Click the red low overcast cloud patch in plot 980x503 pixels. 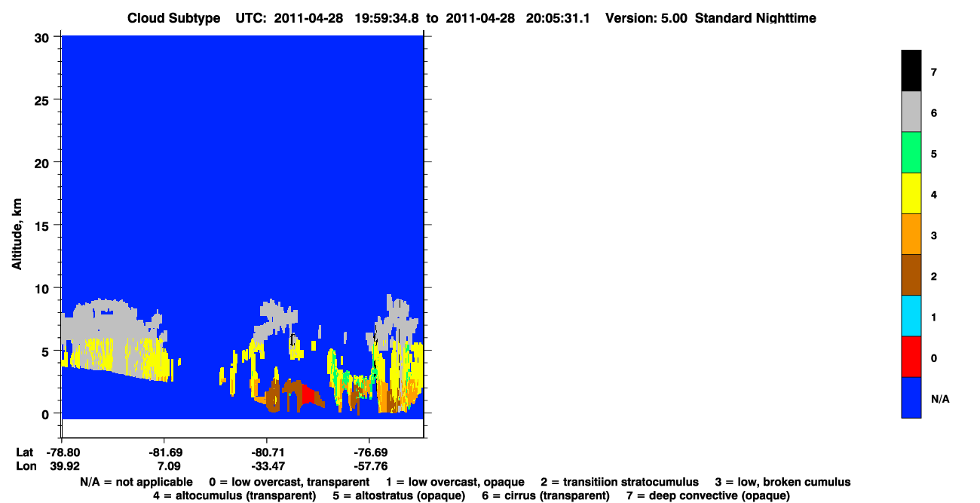coord(308,394)
